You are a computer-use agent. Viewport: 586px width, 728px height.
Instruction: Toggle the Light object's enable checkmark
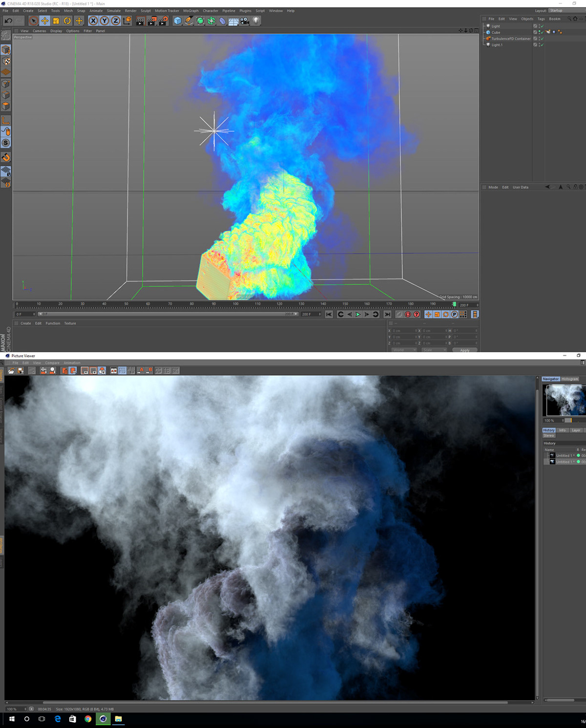(542, 26)
